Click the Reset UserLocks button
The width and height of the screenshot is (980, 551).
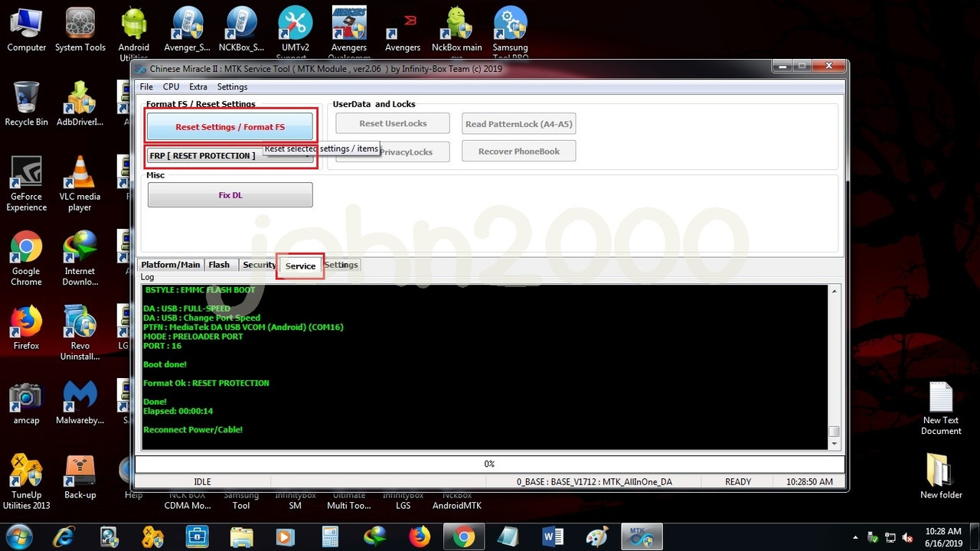coord(393,123)
